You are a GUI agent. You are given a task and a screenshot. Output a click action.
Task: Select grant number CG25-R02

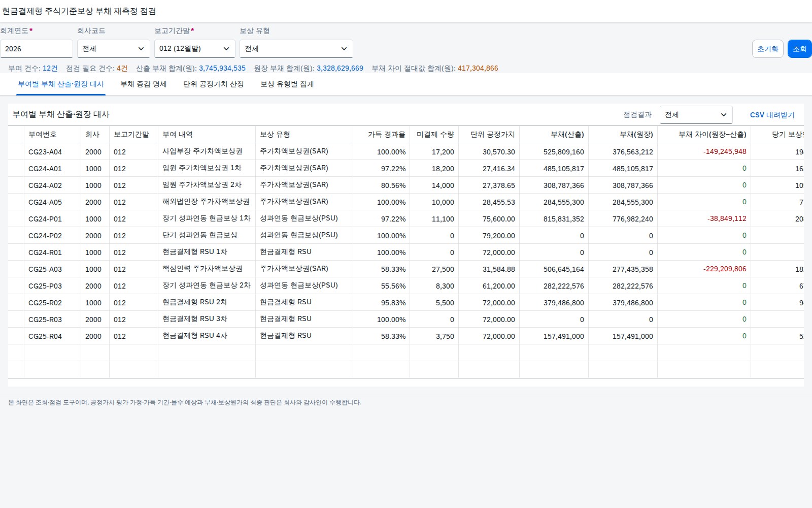coord(45,303)
